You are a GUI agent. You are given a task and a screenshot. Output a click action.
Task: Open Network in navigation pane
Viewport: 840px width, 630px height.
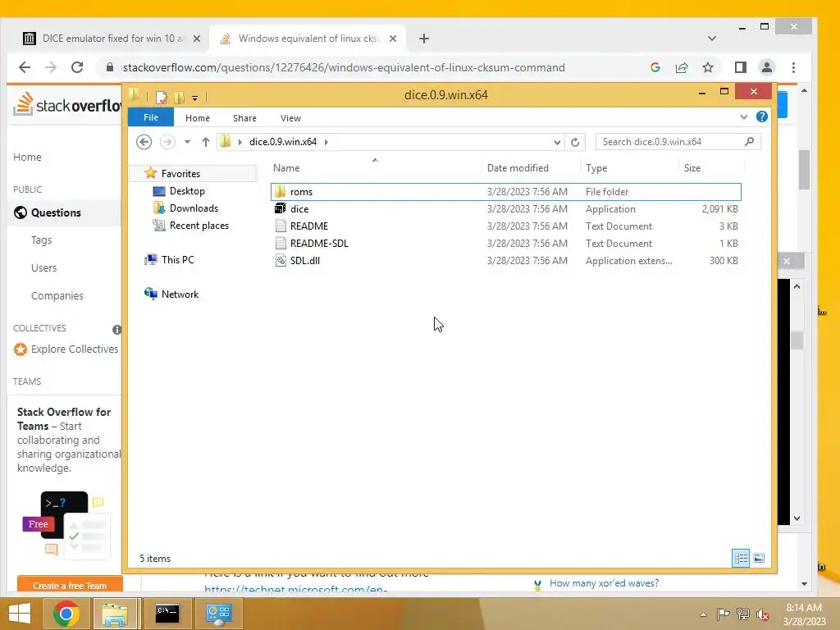[x=180, y=294]
